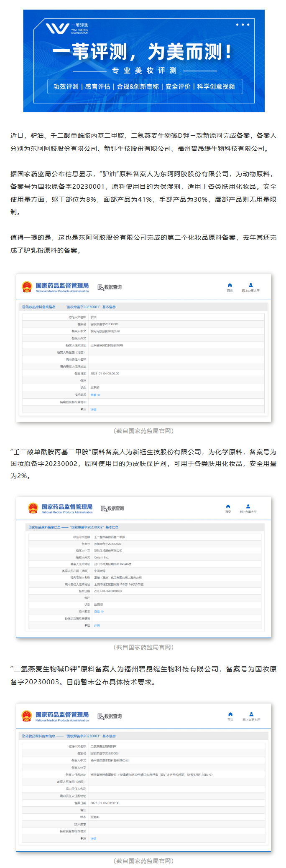The width and height of the screenshot is (286, 868).
Task: Click the second (截自国家药监局官网) caption
Action: (x=143, y=647)
